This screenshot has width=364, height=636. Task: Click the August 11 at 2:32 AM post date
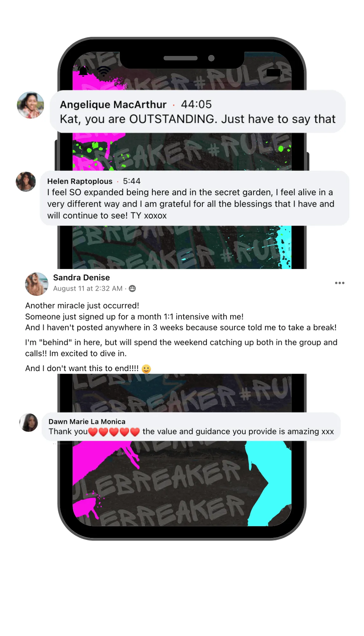coord(88,288)
